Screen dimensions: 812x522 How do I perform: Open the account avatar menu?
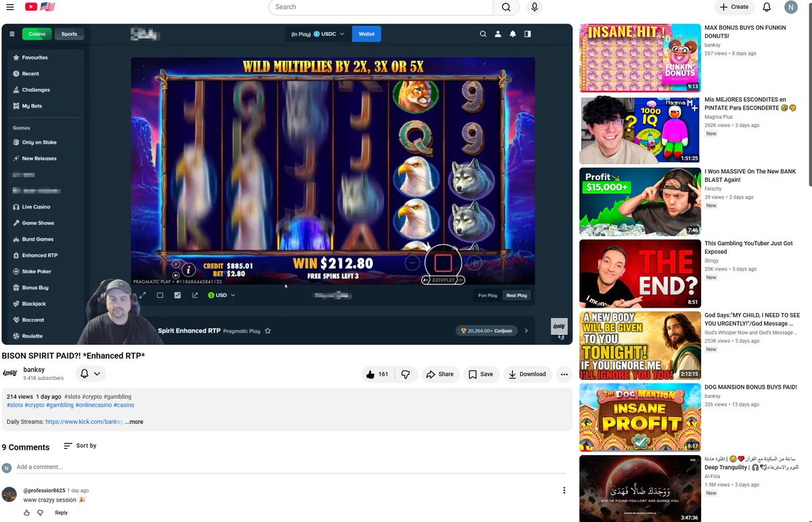click(791, 7)
